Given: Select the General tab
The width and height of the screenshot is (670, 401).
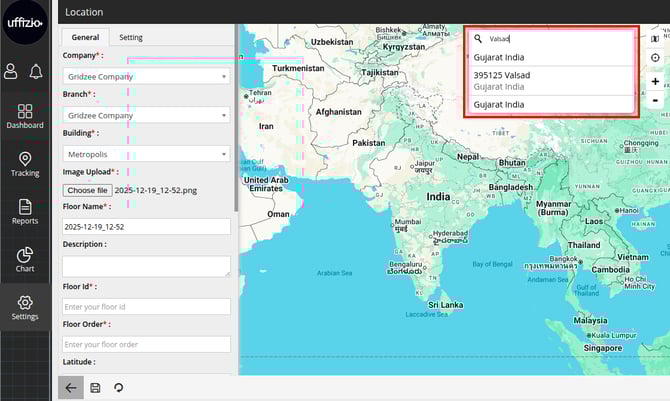Looking at the screenshot, I should pos(85,37).
